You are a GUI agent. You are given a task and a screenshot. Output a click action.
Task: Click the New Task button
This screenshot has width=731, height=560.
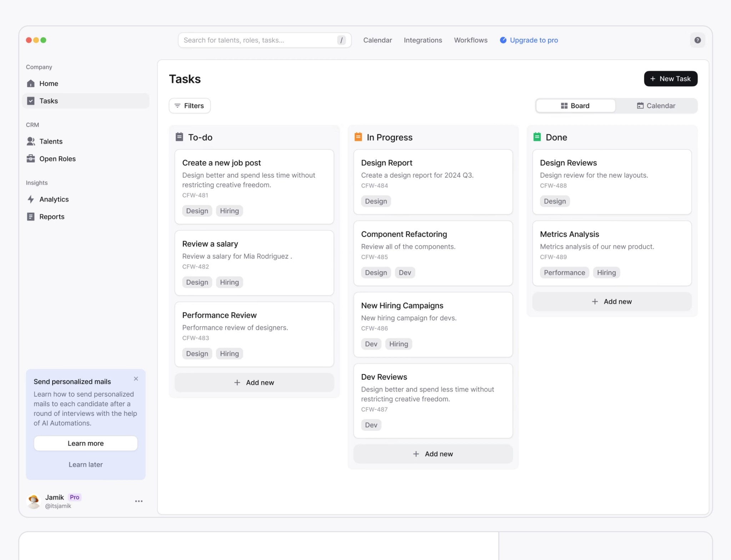(670, 79)
